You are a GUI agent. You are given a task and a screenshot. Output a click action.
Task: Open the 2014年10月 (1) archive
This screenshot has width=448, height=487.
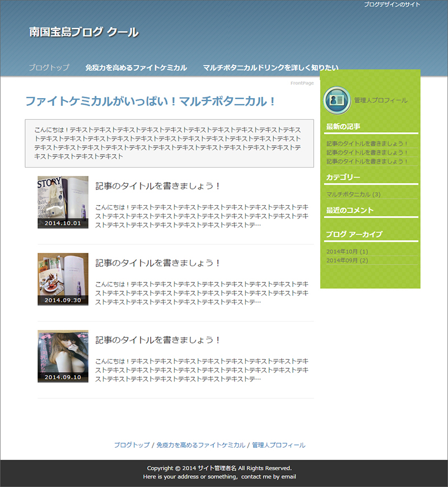[x=347, y=252]
